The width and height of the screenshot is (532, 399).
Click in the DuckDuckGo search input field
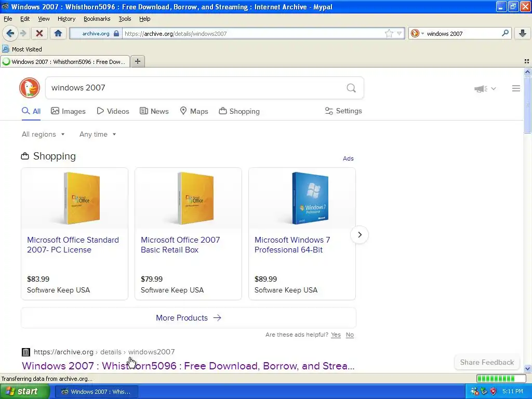click(195, 88)
